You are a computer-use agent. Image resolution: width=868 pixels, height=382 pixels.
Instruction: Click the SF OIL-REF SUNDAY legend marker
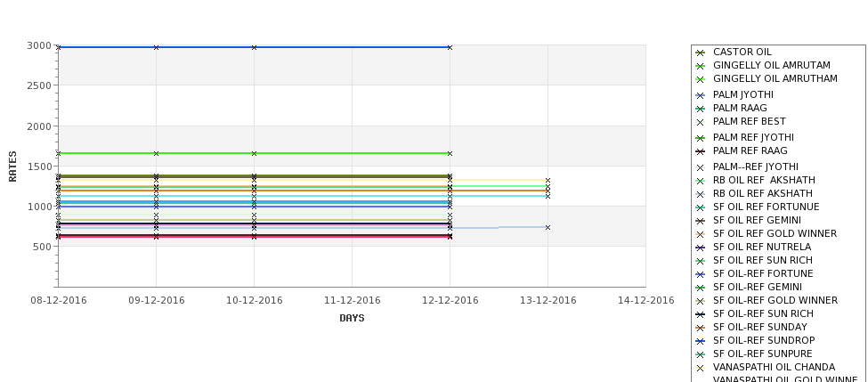(x=700, y=328)
